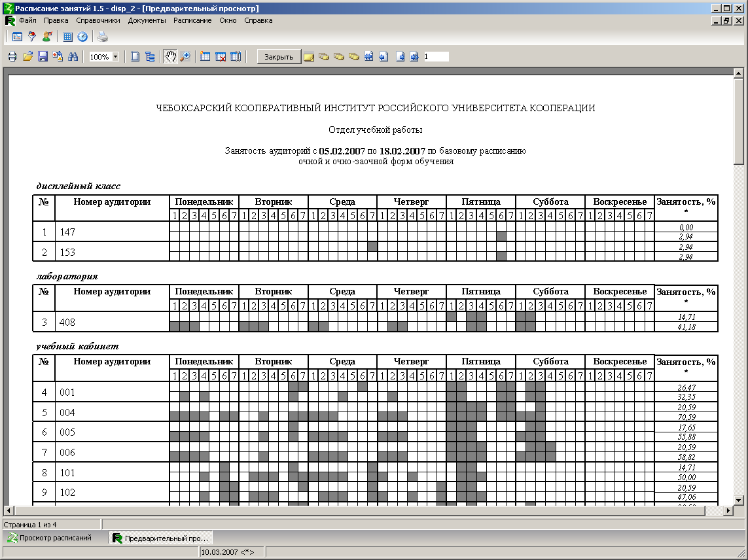Open find with the binoculars icon
Viewport: 748px width, 560px height.
(73, 57)
